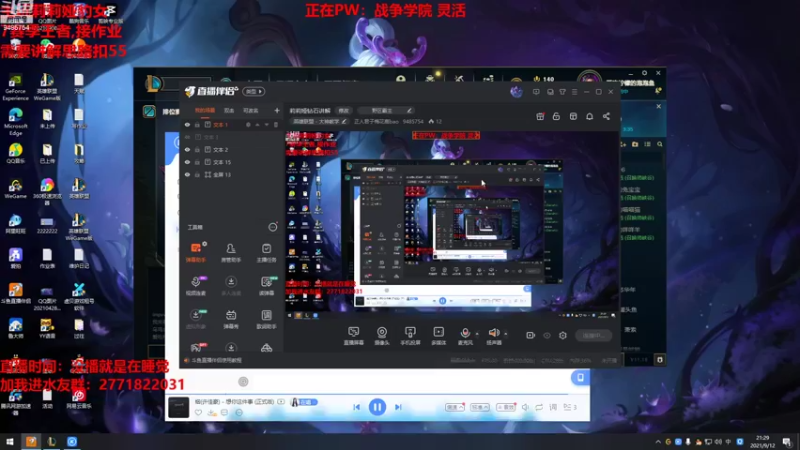
Task: Open the 主播任务 streamer tasks tool
Action: (x=266, y=253)
